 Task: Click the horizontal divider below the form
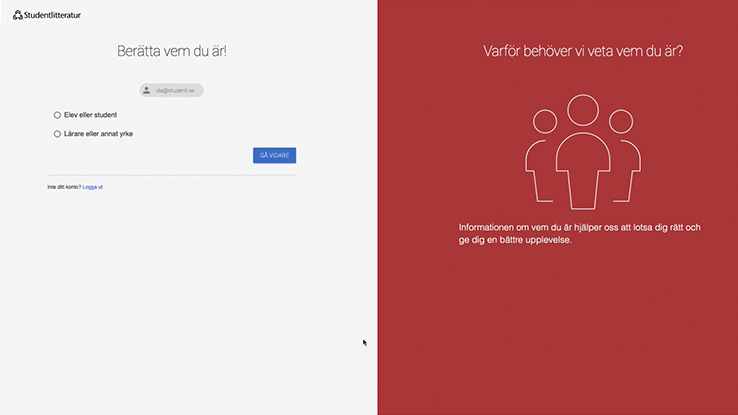pyautogui.click(x=171, y=175)
